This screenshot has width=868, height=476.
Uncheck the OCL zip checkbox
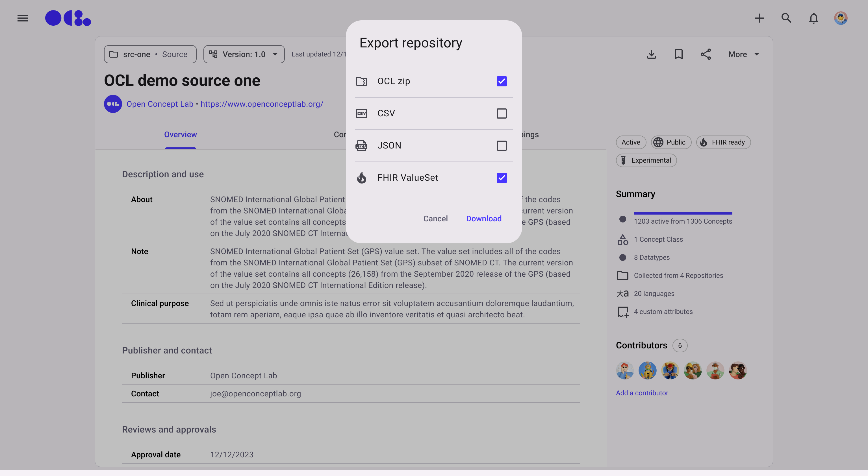click(502, 81)
